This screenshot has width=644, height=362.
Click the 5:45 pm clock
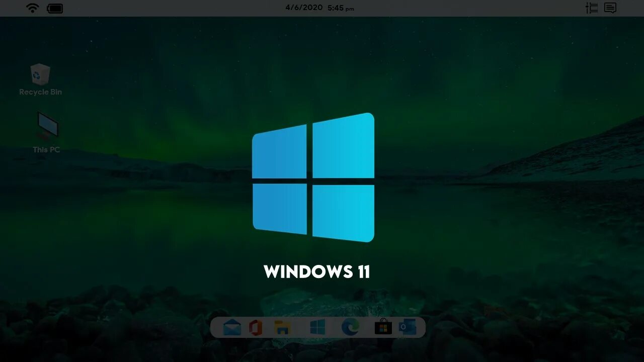coord(341,8)
